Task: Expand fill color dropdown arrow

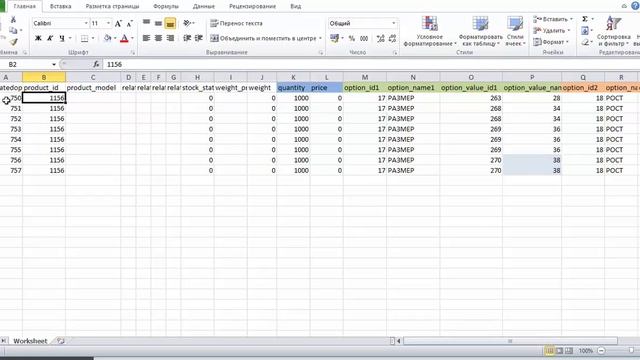Action: [115, 38]
